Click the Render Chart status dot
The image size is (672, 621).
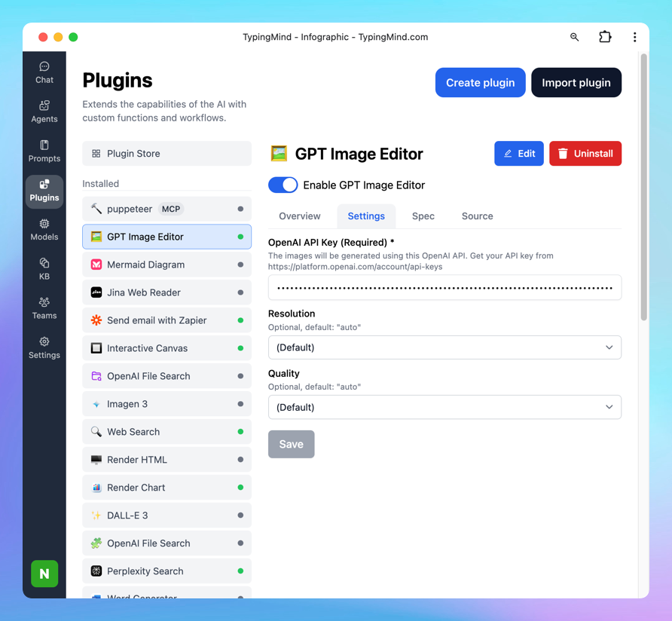pos(240,488)
